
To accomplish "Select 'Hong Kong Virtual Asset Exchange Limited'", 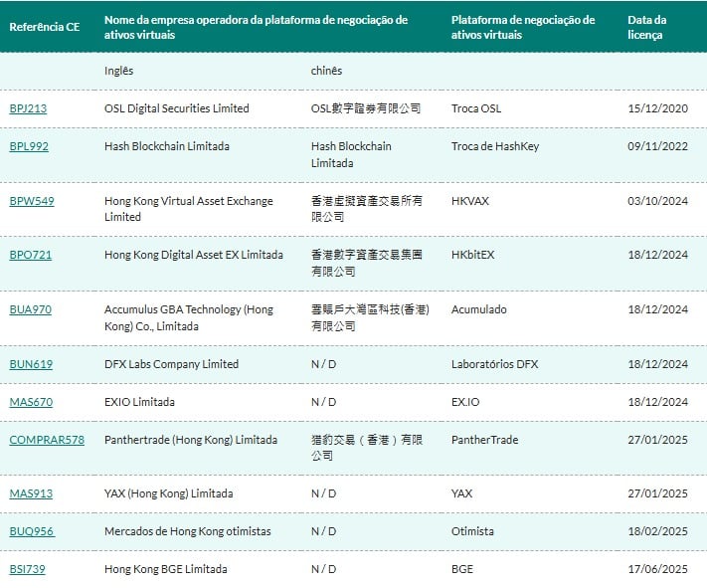I will [x=189, y=209].
